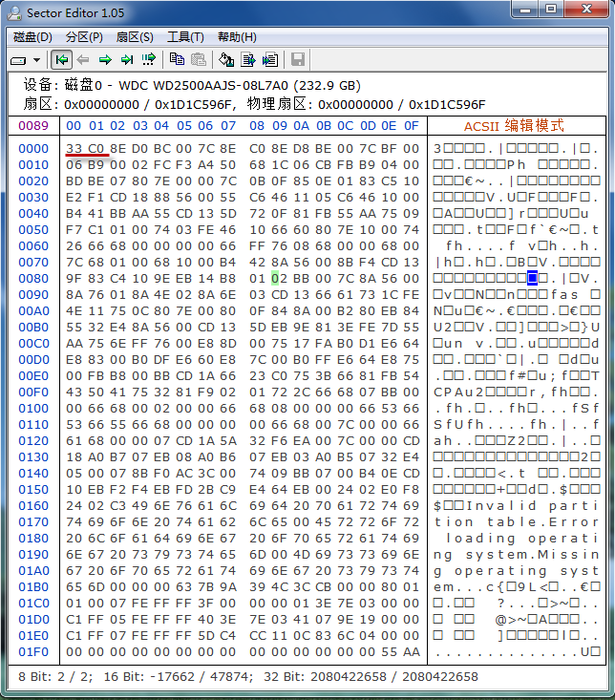Click the selected blue ASCII cell in row 0080
Viewport: 615px width, 700px height.
(x=532, y=278)
